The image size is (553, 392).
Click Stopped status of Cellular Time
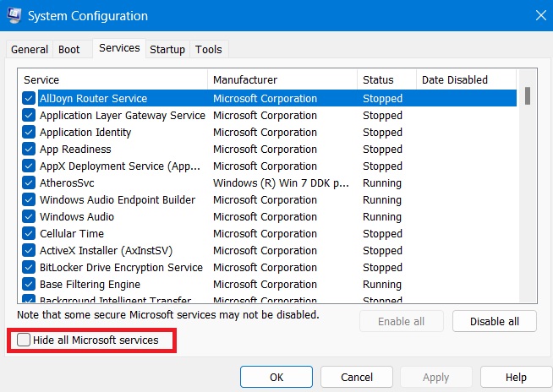383,234
